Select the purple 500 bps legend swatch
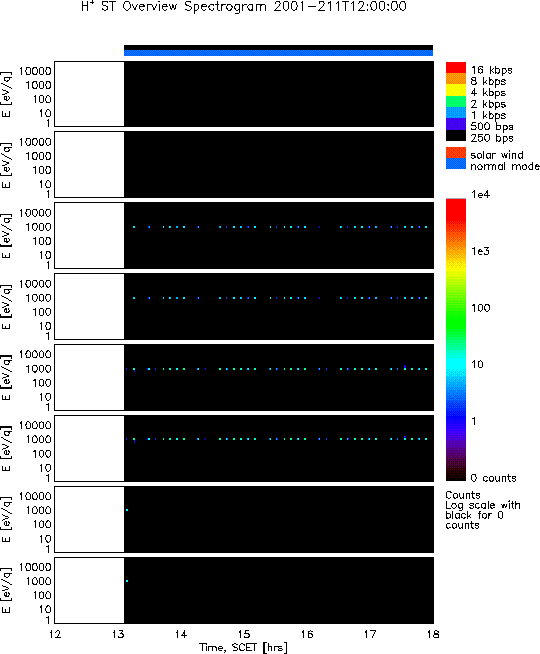Image resolution: width=540 pixels, height=654 pixels. click(456, 124)
